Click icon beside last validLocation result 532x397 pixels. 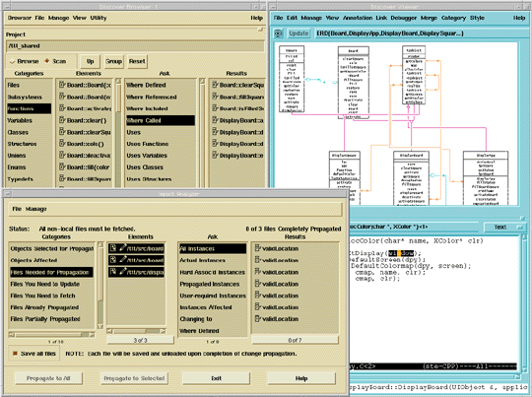[x=258, y=318]
